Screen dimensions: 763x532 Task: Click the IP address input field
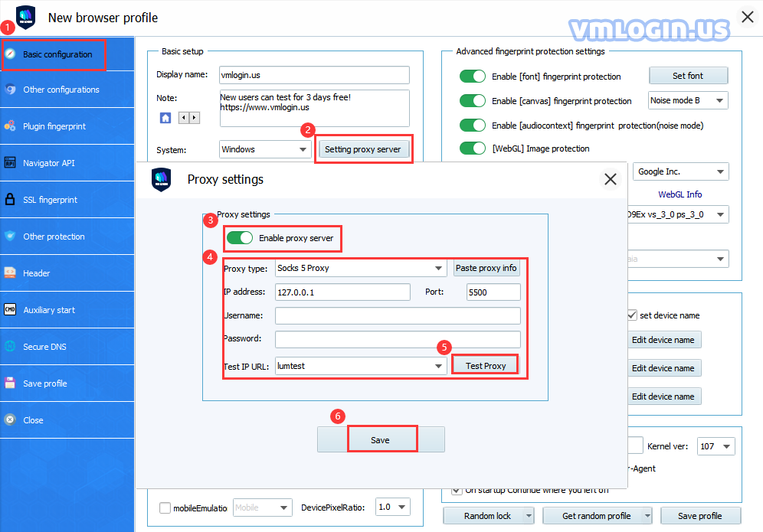[x=342, y=292]
